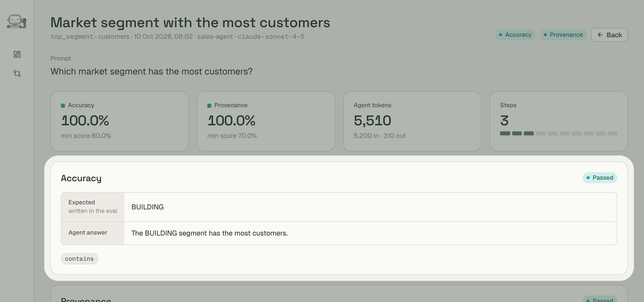This screenshot has height=302, width=644.
Task: Click the Accuracy badge in the header
Action: (515, 35)
